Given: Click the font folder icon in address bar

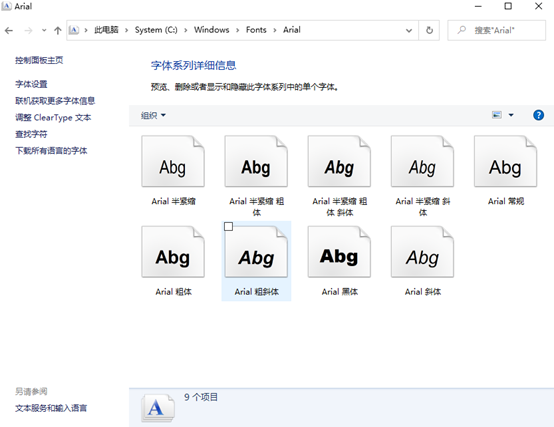Looking at the screenshot, I should 73,30.
